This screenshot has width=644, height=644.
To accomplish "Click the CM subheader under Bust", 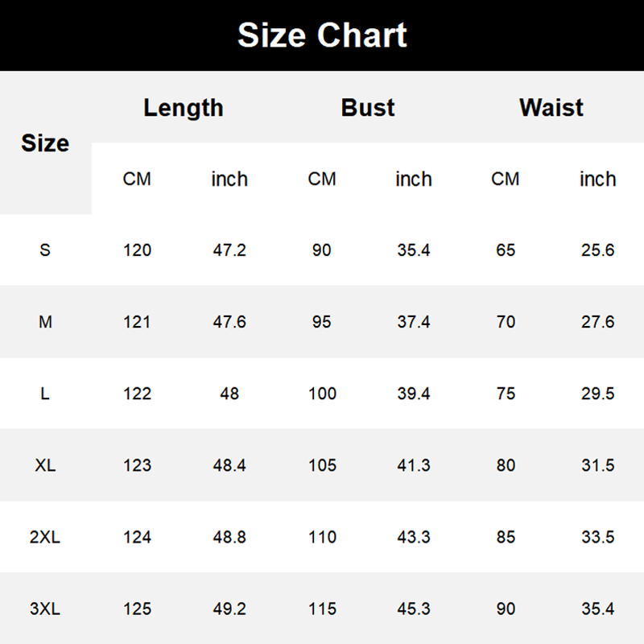I will click(322, 179).
